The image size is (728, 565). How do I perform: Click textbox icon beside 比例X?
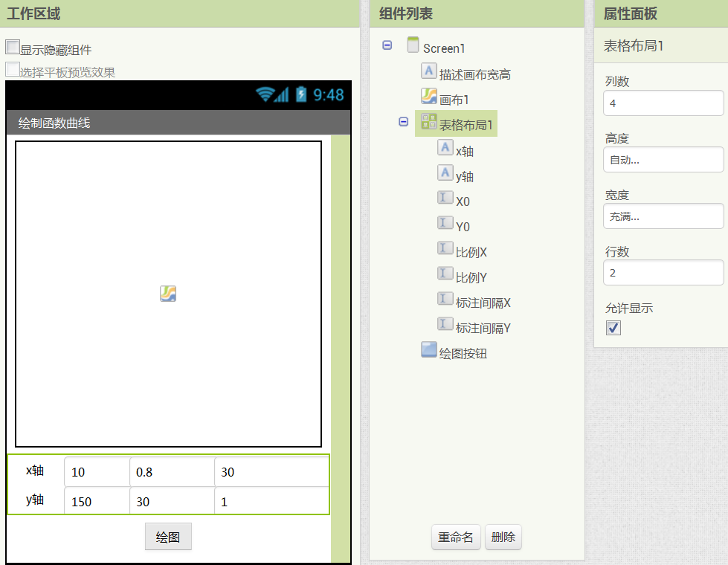click(445, 248)
